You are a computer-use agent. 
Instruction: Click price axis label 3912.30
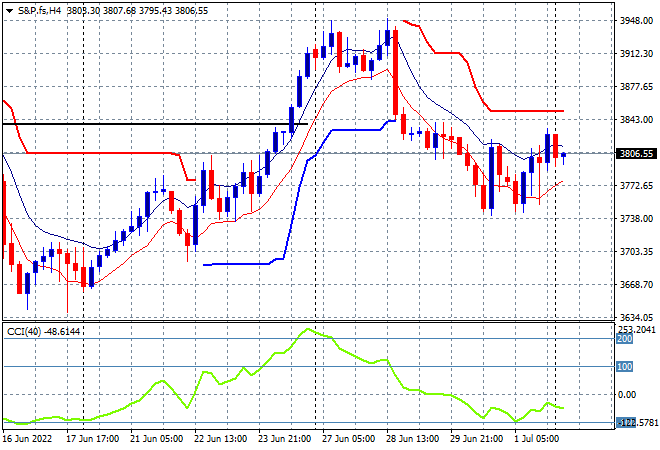(636, 53)
